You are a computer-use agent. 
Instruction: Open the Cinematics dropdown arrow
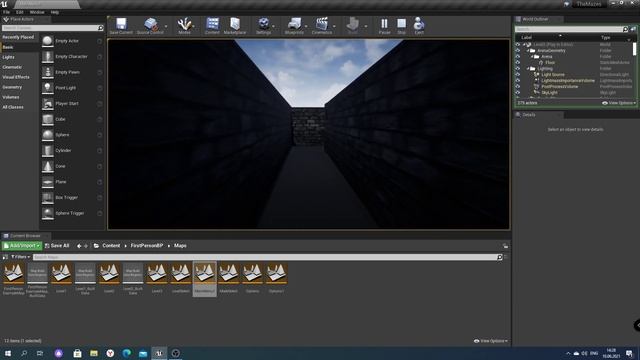coord(334,26)
